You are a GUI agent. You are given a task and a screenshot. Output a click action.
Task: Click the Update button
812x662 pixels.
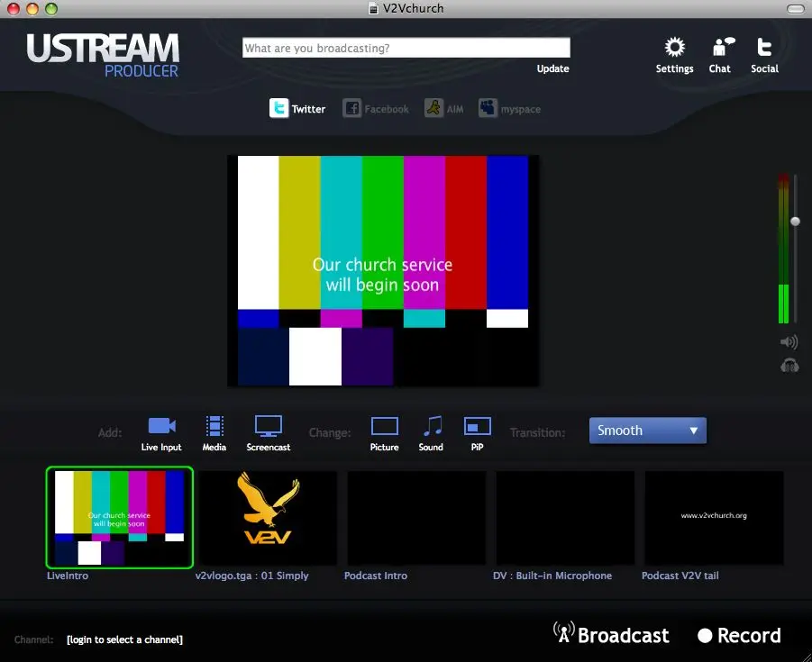click(x=552, y=68)
